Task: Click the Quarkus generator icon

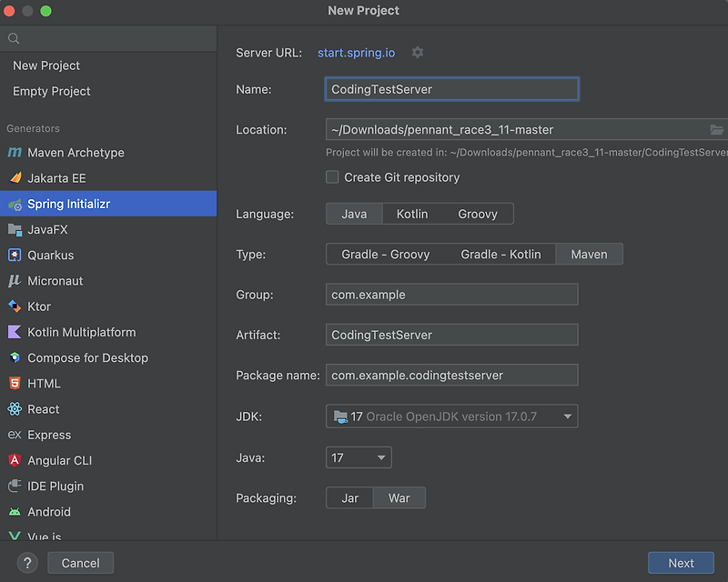Action: pos(15,256)
